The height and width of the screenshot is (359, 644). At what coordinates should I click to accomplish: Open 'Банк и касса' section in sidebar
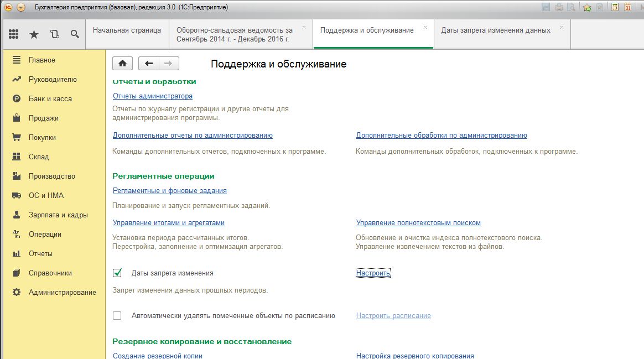pyautogui.click(x=50, y=98)
